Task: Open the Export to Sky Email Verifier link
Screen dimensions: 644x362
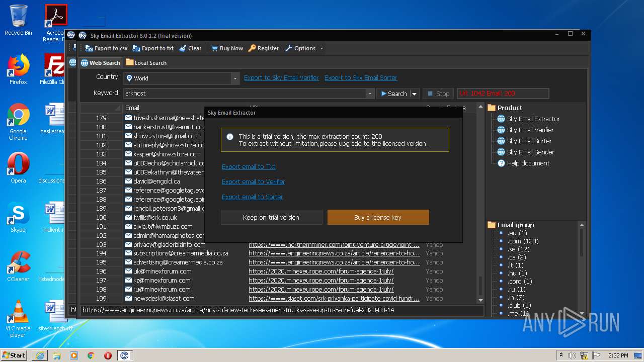Action: pos(281,78)
